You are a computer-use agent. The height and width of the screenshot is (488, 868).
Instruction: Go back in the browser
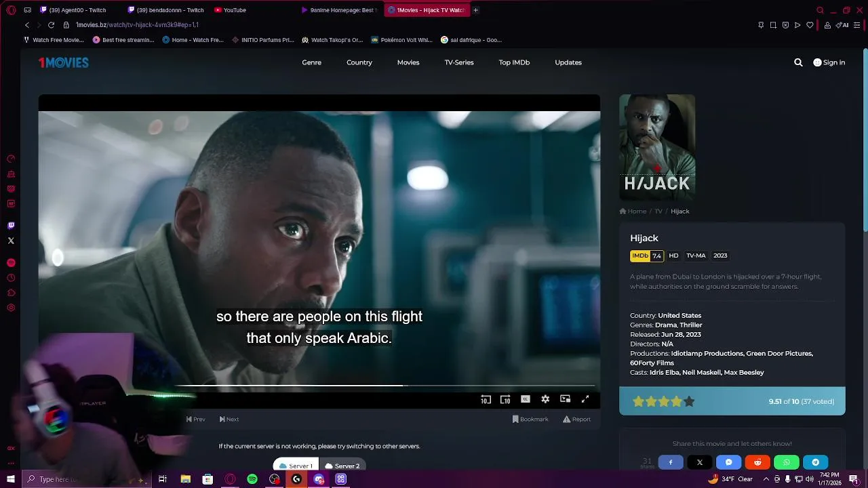click(27, 25)
